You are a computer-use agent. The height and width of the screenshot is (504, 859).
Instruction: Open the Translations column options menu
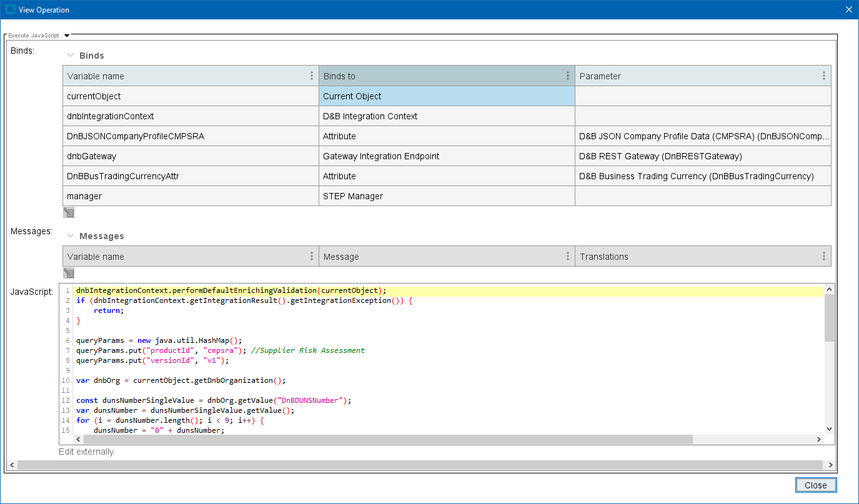click(823, 256)
